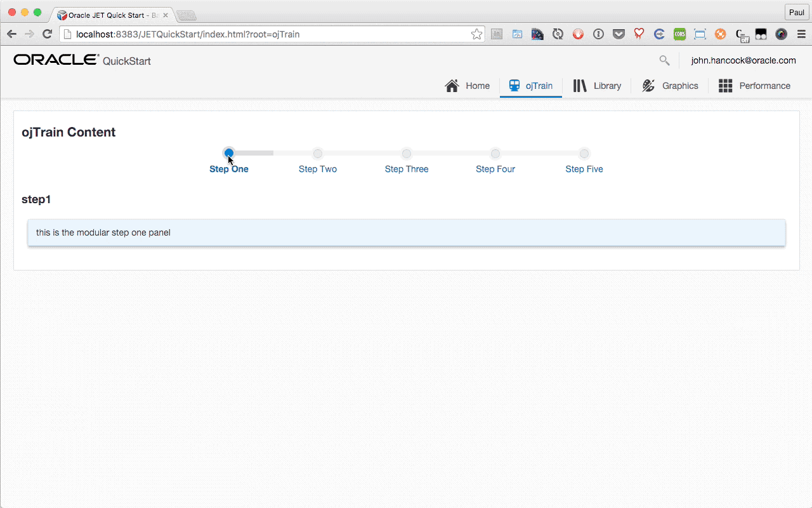
Task: Open the Home navigation tab
Action: [x=468, y=86]
